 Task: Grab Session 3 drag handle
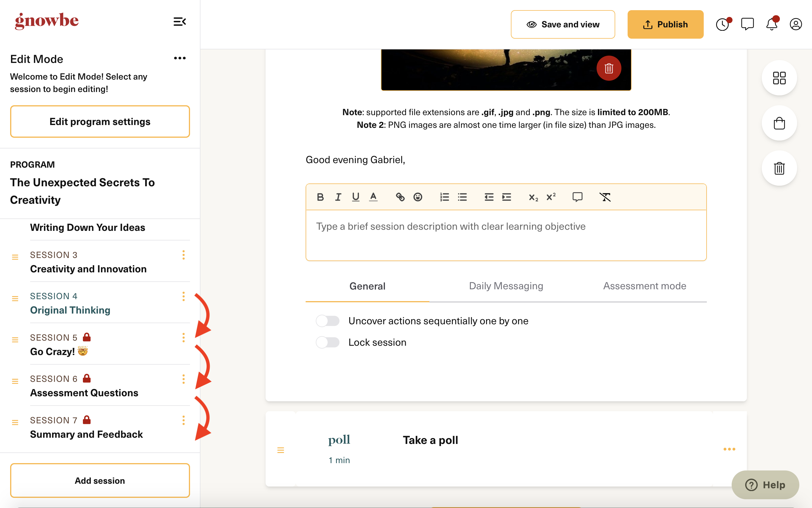click(x=15, y=257)
